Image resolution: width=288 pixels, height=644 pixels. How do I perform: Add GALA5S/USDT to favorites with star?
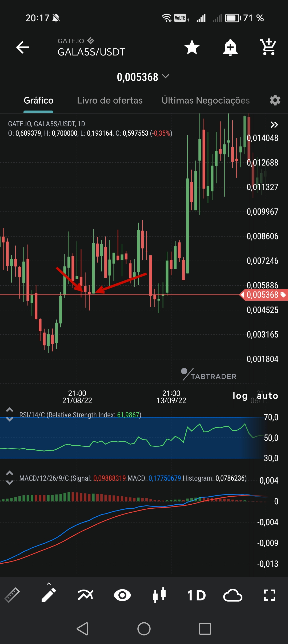192,47
